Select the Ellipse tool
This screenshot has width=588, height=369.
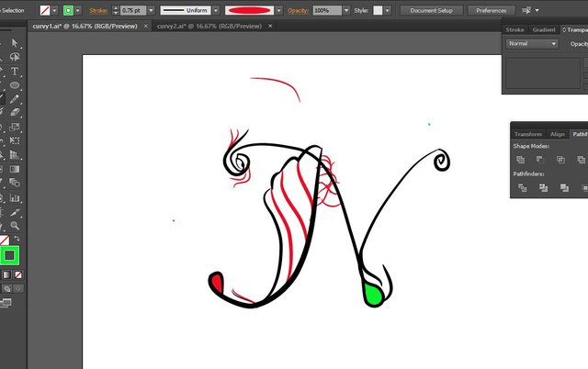click(x=15, y=85)
